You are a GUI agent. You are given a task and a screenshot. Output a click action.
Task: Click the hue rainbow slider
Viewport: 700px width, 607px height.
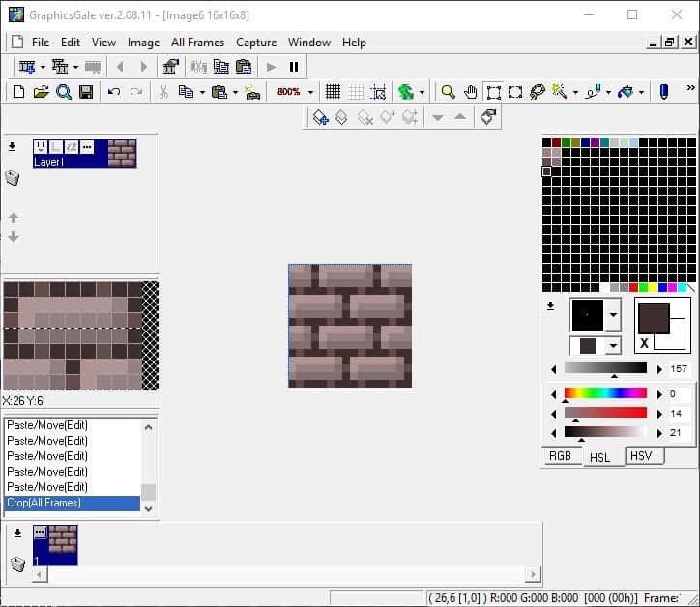tap(605, 392)
